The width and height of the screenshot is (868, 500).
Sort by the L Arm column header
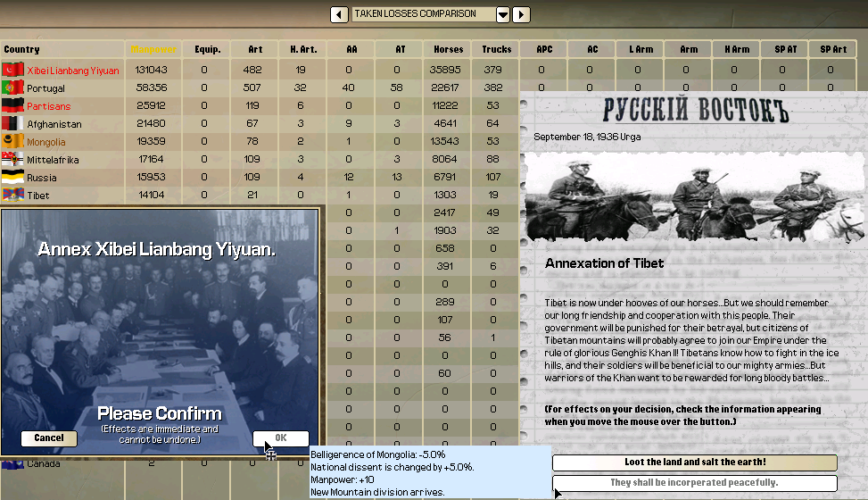click(x=641, y=49)
